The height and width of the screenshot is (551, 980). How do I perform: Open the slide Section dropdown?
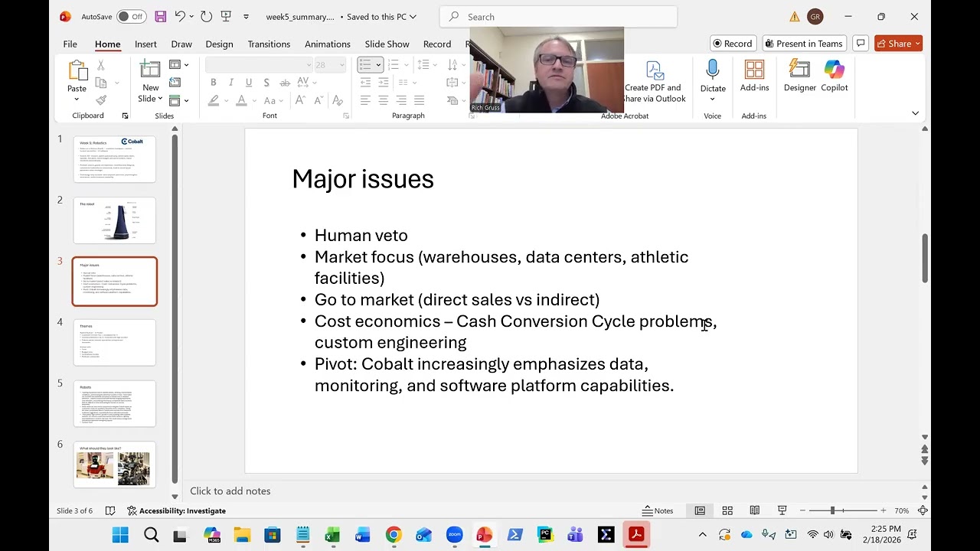click(178, 100)
